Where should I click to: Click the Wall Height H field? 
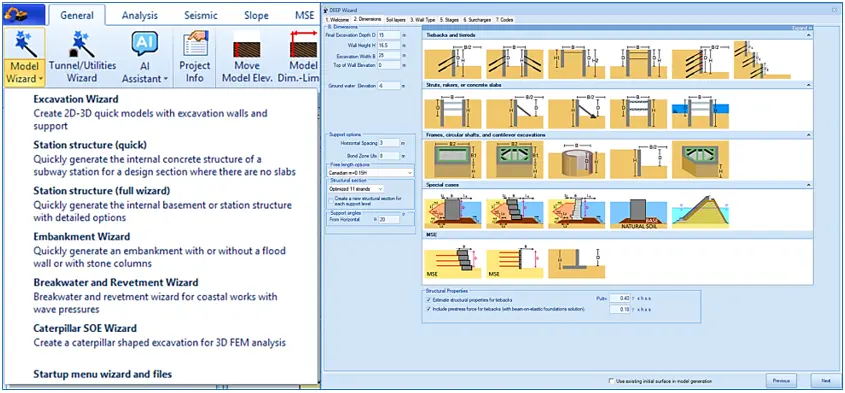[x=388, y=45]
